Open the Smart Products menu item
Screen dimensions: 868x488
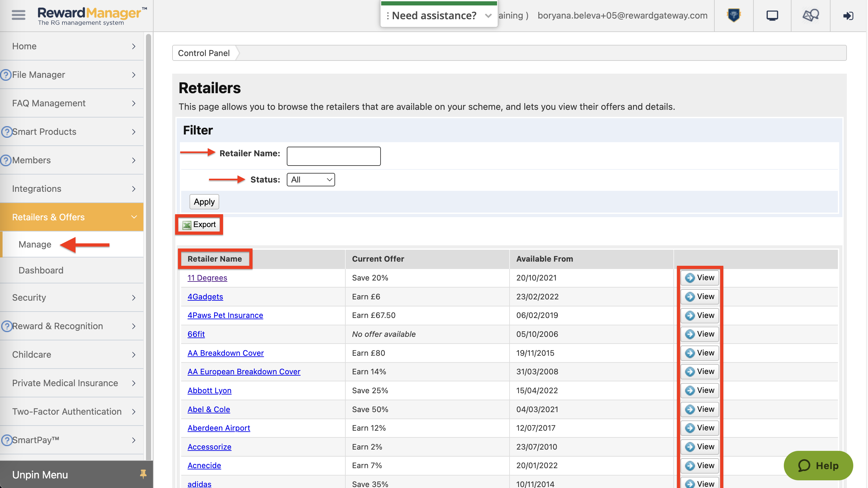coord(72,131)
